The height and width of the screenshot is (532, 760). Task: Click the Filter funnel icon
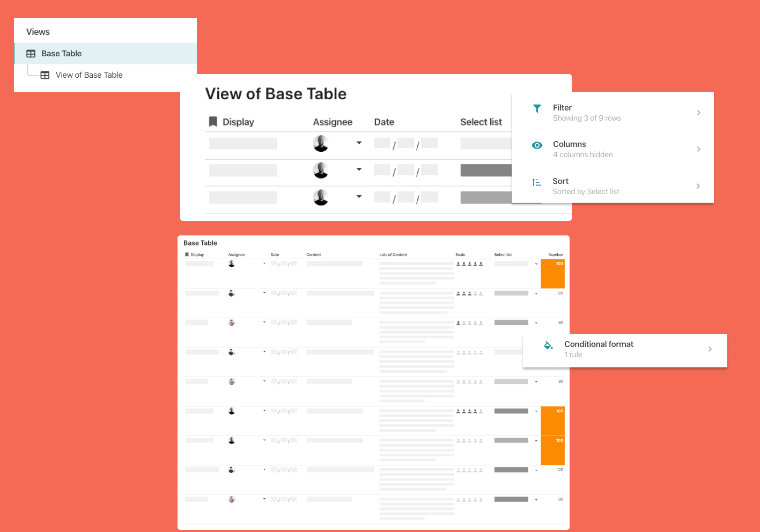point(537,108)
